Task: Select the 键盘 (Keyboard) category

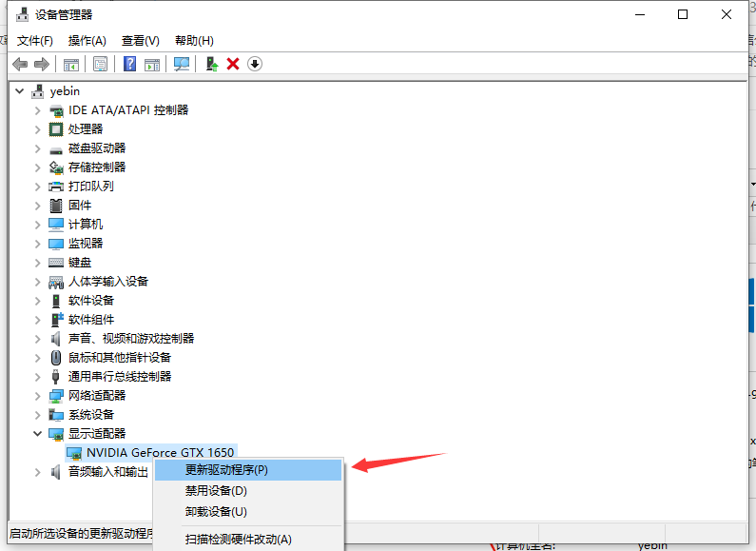Action: point(80,263)
